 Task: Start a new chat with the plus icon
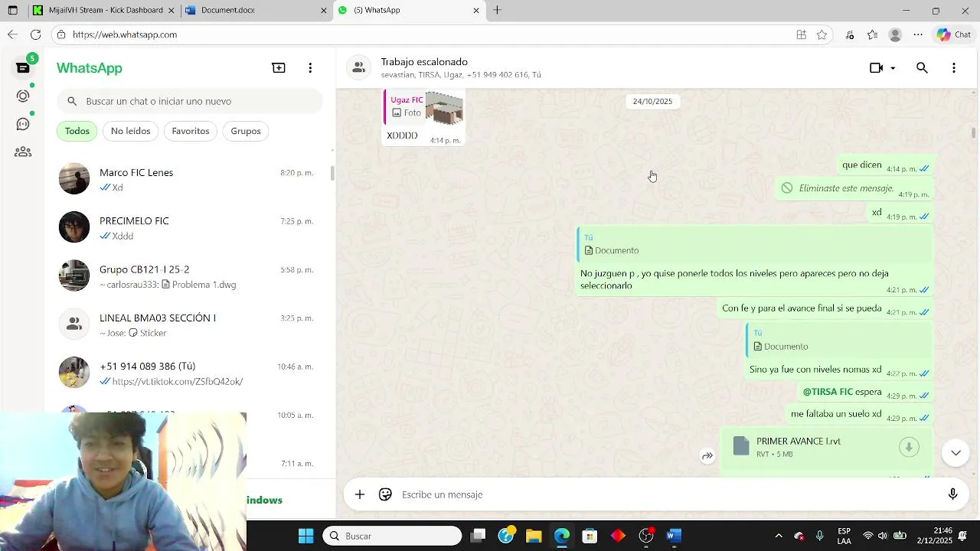click(x=279, y=68)
